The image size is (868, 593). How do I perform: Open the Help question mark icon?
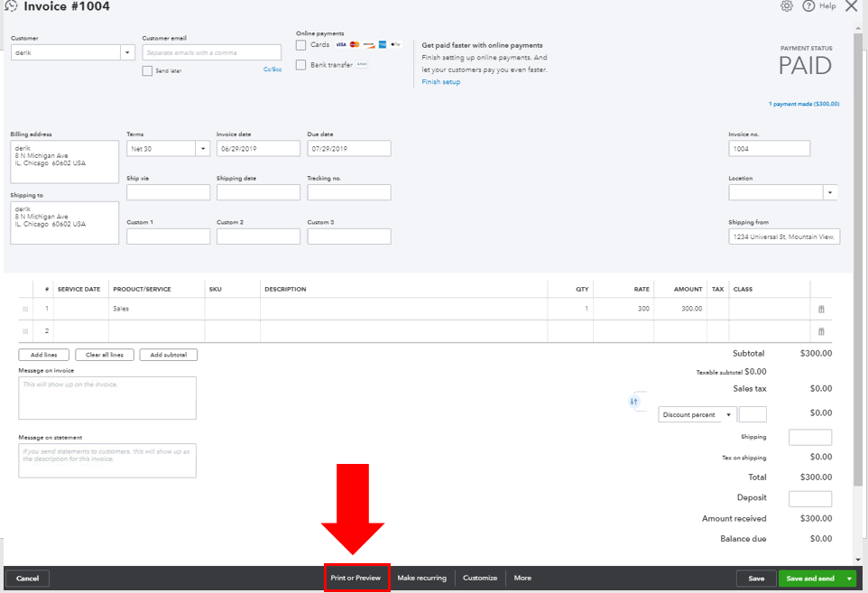point(808,6)
